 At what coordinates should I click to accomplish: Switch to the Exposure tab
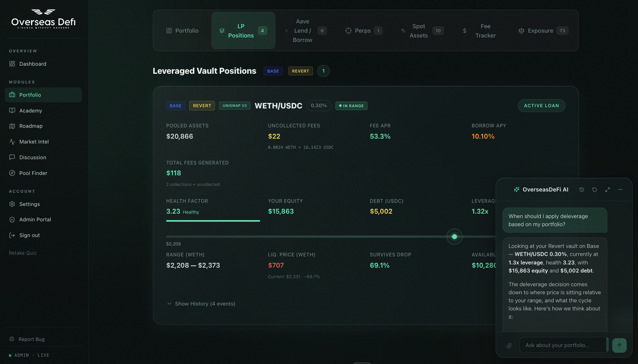point(543,31)
